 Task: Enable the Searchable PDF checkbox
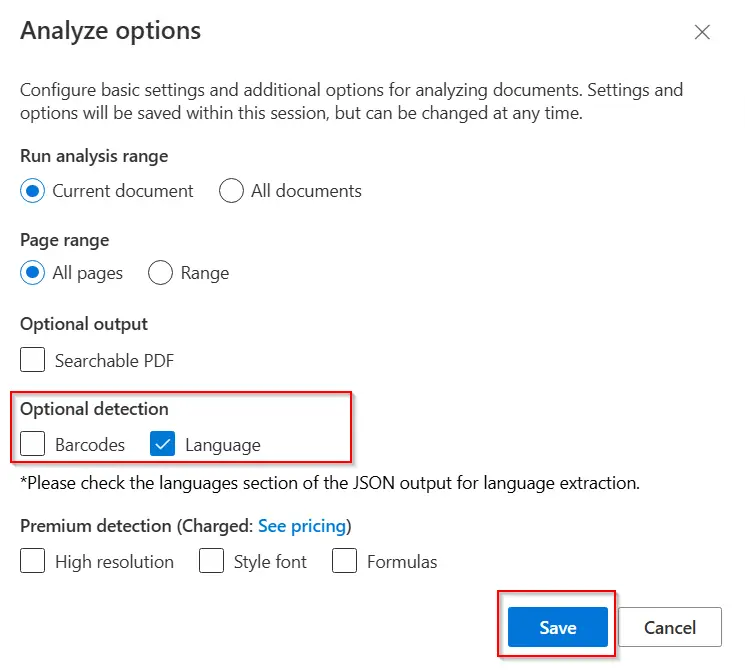[33, 360]
